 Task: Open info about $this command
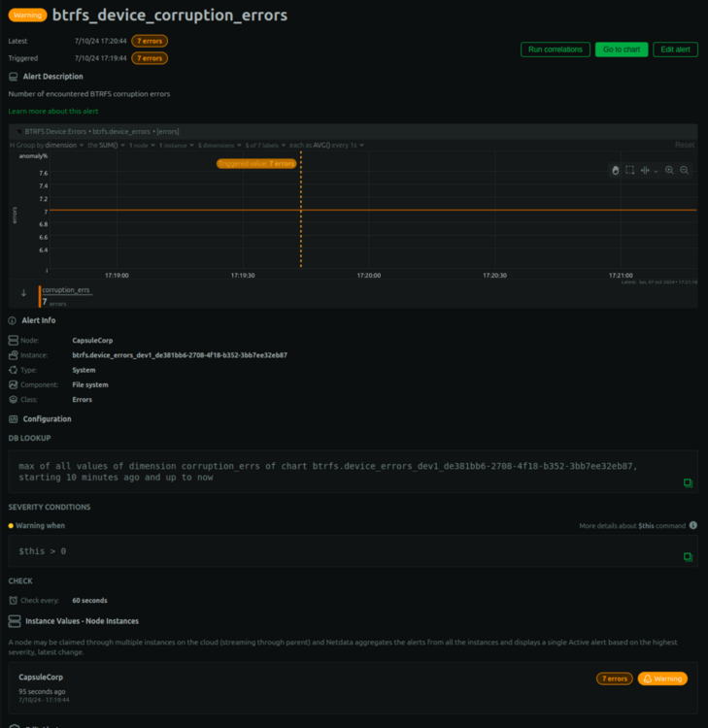693,525
